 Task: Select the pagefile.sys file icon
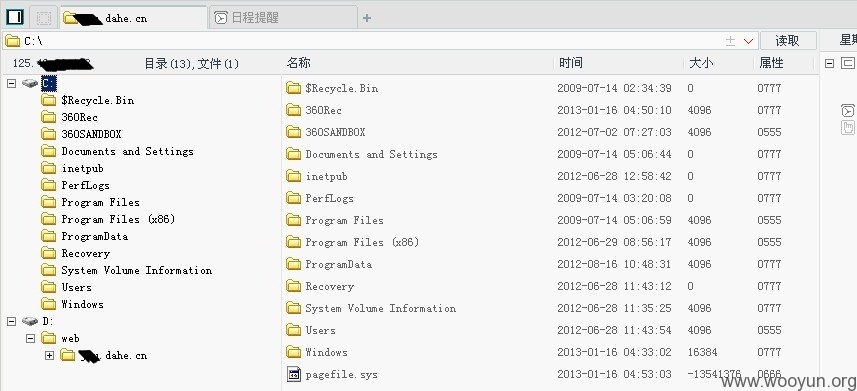point(294,375)
